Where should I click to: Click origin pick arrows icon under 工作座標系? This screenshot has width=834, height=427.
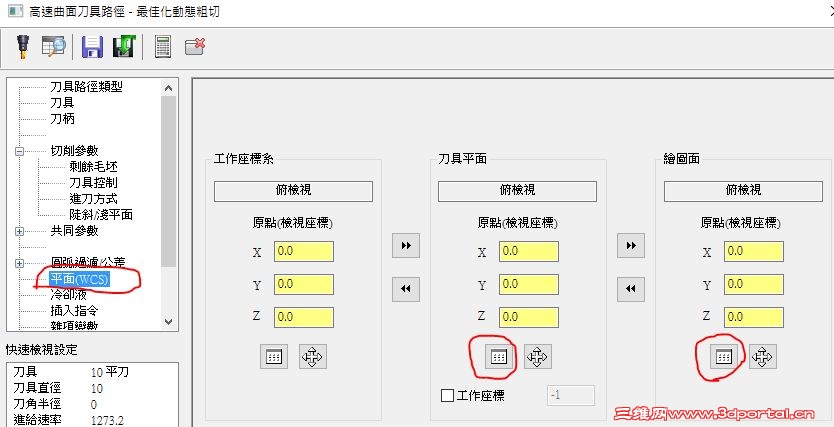(x=312, y=356)
